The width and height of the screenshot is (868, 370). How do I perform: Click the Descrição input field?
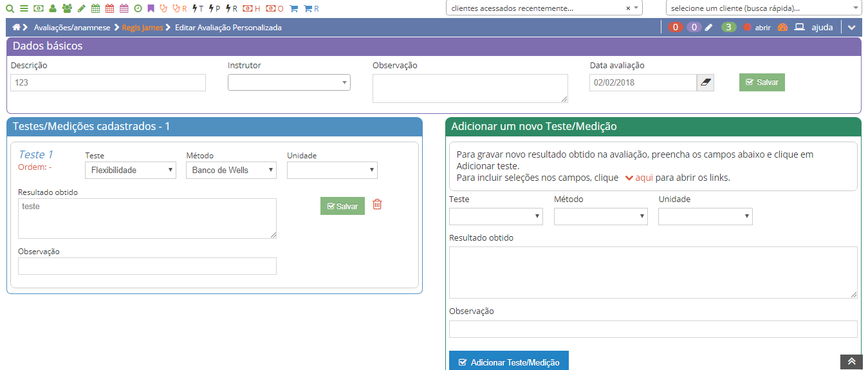(108, 83)
